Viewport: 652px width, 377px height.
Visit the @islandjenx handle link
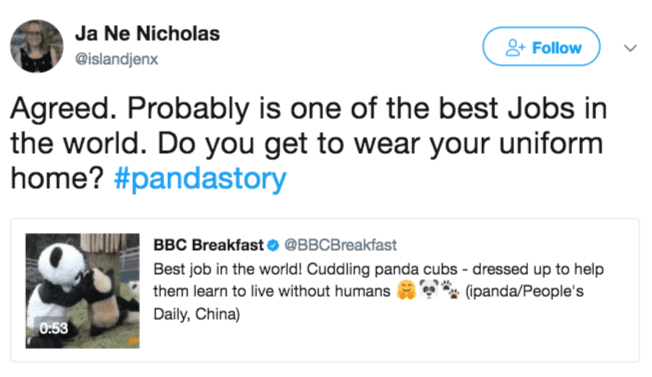116,59
